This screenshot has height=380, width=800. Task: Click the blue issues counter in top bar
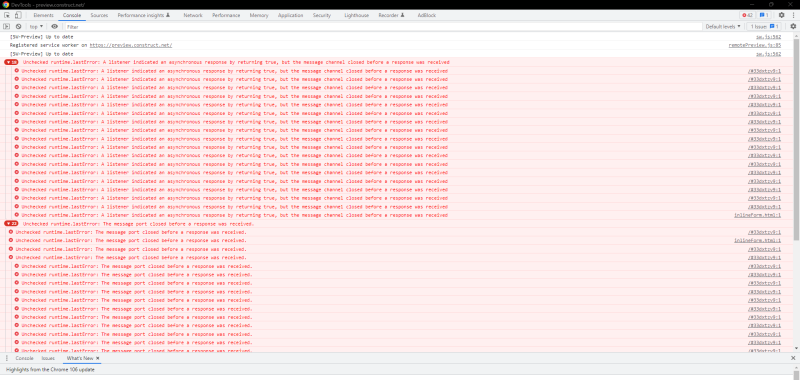click(x=764, y=15)
